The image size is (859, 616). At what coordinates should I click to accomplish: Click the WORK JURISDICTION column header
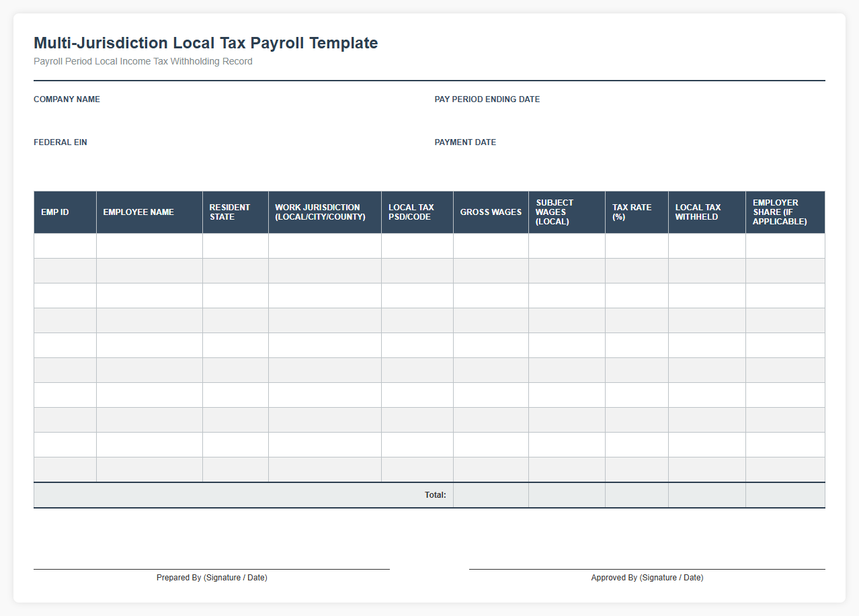pyautogui.click(x=325, y=212)
